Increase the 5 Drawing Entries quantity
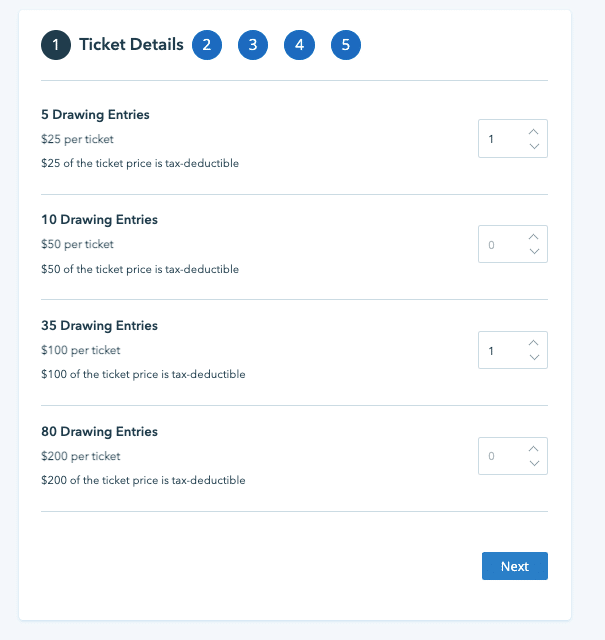Viewport: 605px width, 640px height. 534,131
